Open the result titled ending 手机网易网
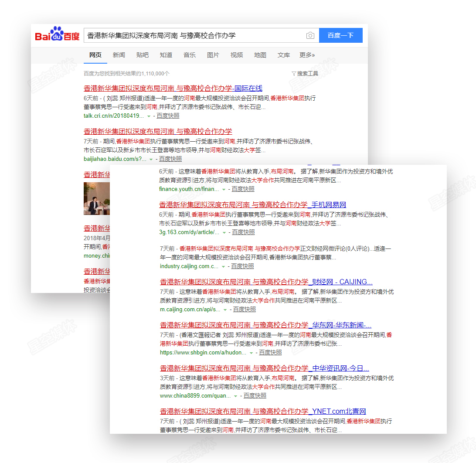Viewport: 476px width, 463px height. click(x=252, y=204)
